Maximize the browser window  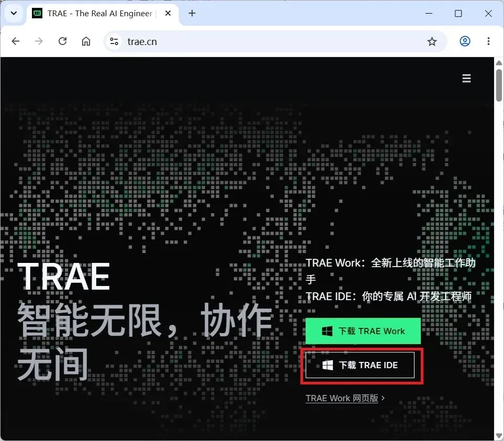(458, 13)
